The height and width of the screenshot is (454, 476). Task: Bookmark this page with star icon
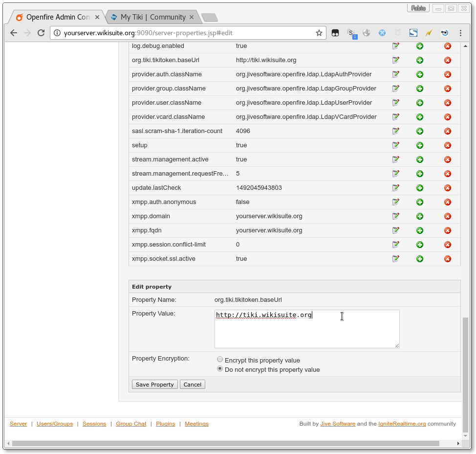tap(319, 33)
